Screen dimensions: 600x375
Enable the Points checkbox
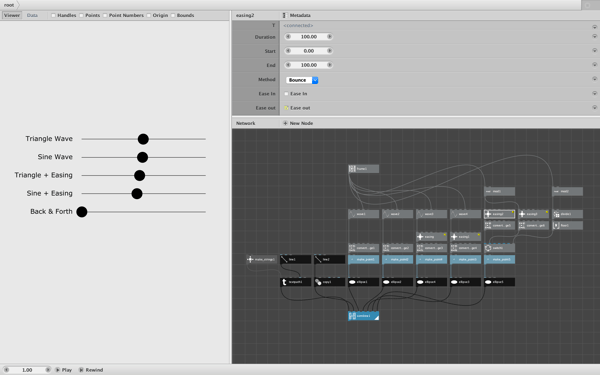(x=81, y=15)
